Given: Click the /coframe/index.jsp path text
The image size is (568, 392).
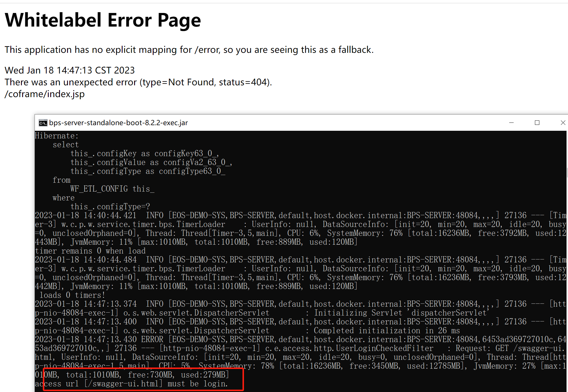Looking at the screenshot, I should tap(45, 94).
